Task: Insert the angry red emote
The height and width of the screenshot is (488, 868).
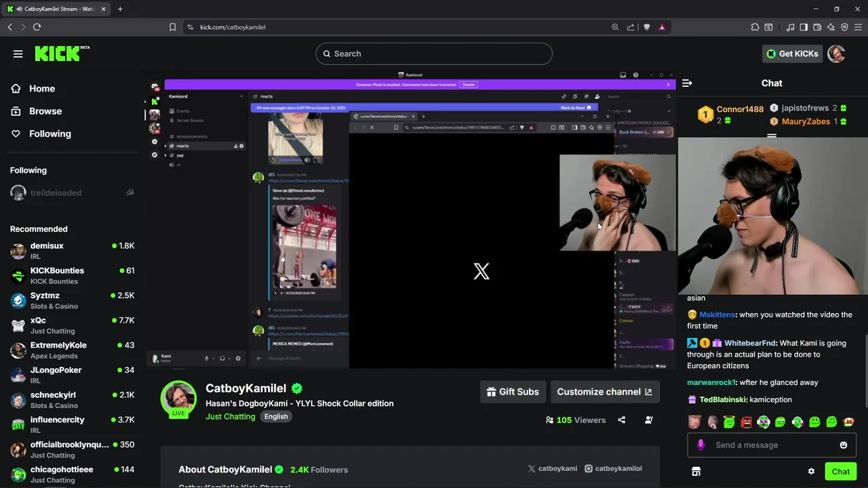Action: point(747,422)
